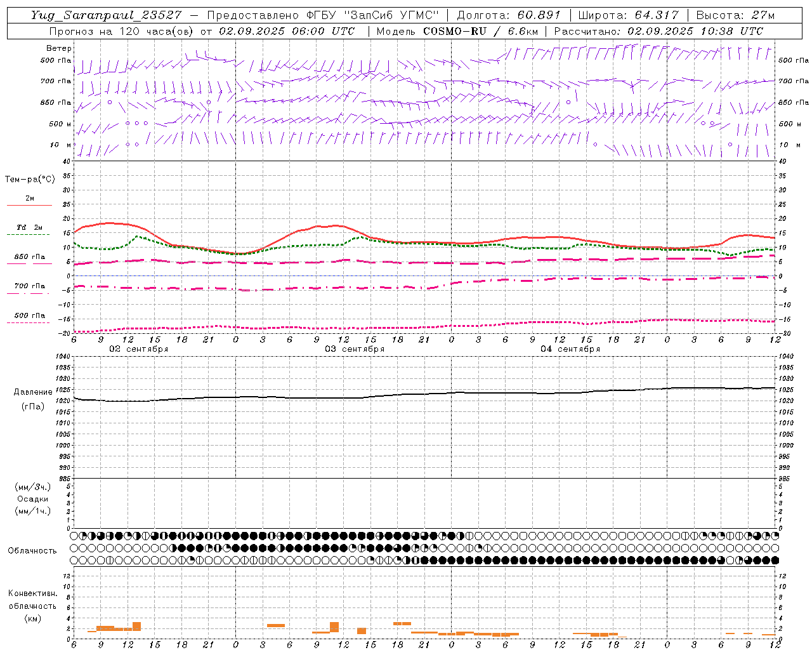Click the Тем-ра(°C) temperature panel label

coord(30,180)
